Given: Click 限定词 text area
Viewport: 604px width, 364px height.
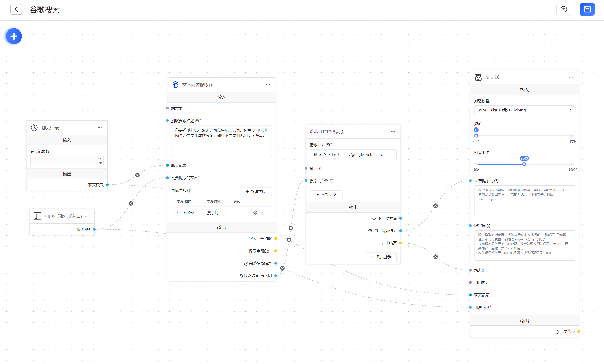Looking at the screenshot, I should [524, 245].
